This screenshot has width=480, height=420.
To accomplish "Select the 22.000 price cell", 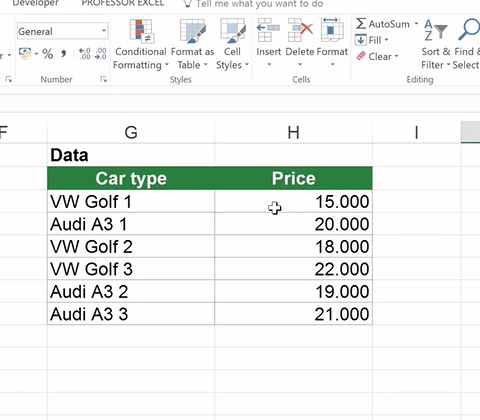I will pos(293,269).
